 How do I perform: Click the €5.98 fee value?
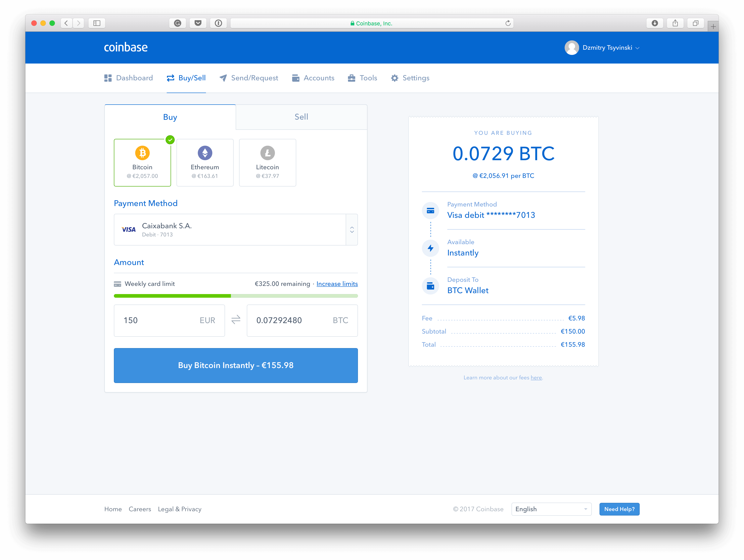pos(577,318)
